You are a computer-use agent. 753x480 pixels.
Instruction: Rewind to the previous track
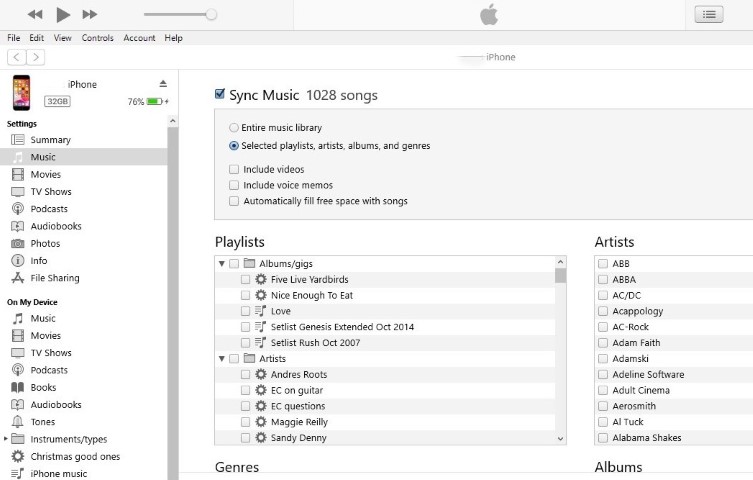coord(35,14)
